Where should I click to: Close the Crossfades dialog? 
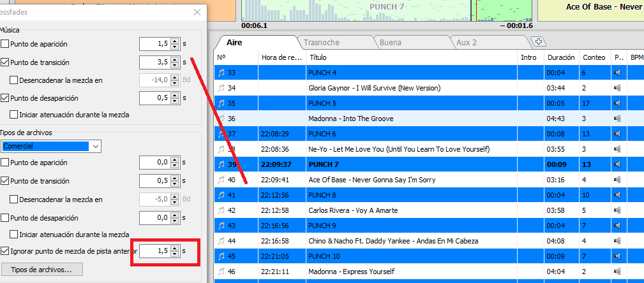point(197,12)
